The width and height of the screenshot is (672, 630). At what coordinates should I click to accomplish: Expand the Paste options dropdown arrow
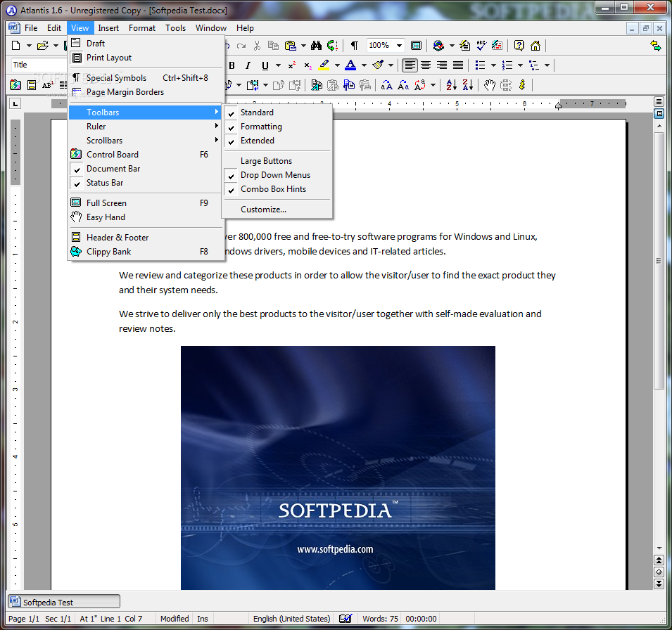pos(303,46)
